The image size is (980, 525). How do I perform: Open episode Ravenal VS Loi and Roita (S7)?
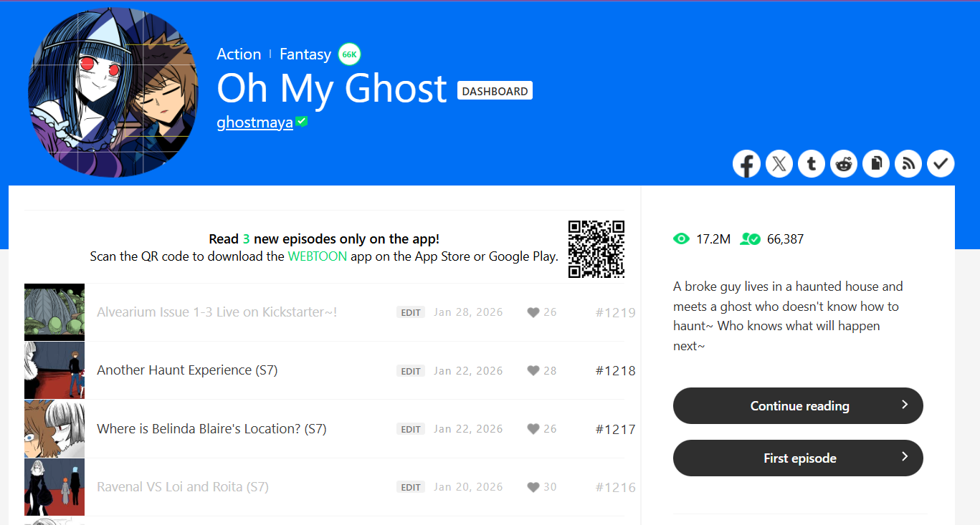[x=183, y=487]
